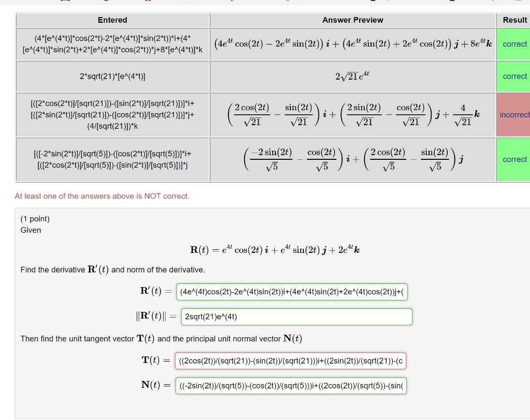530x420 pixels.
Task: Click the Answer Preview column header
Action: 352,20
